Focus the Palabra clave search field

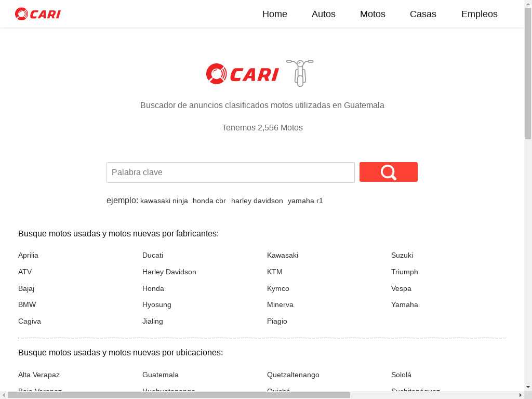point(230,172)
